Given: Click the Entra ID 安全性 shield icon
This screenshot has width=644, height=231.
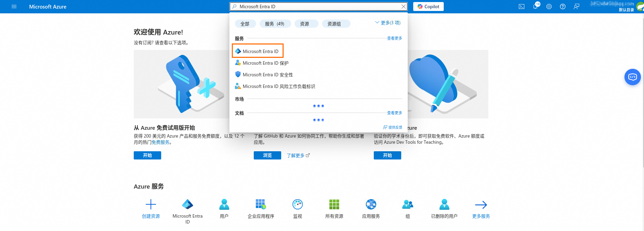Looking at the screenshot, I should (238, 74).
